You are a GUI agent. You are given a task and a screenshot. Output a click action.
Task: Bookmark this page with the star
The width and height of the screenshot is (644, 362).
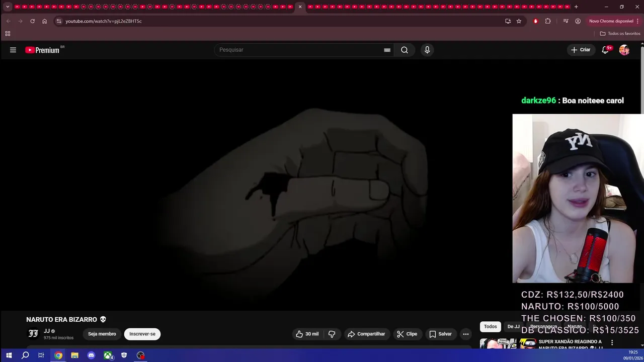(x=519, y=21)
